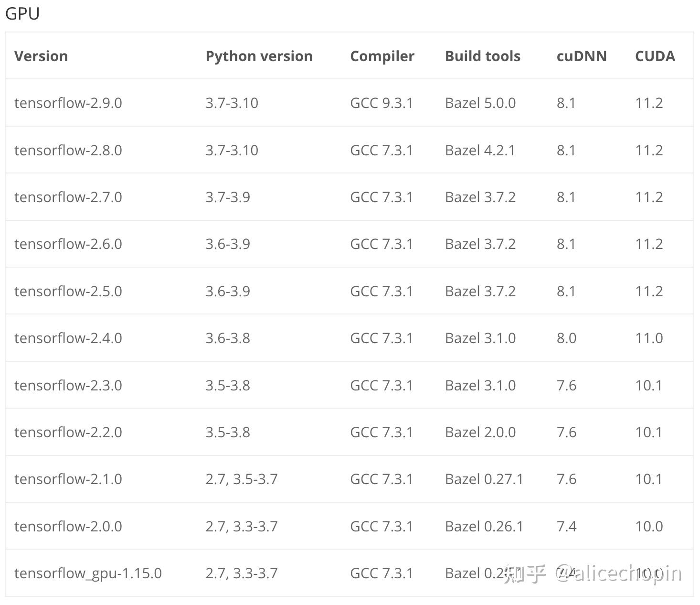700x605 pixels.
Task: Click the cuDNN 8.0 cell
Action: (x=566, y=338)
